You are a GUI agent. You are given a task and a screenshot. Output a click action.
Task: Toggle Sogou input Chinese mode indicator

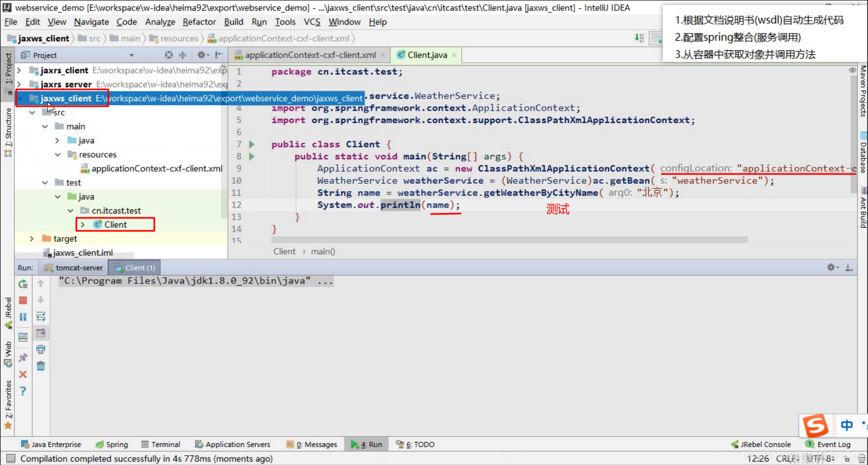846,425
